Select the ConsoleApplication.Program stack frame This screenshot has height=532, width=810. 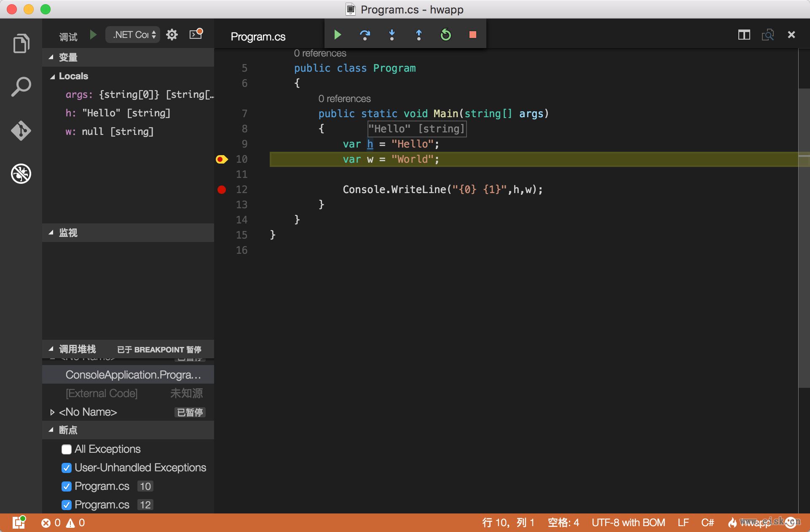[133, 375]
